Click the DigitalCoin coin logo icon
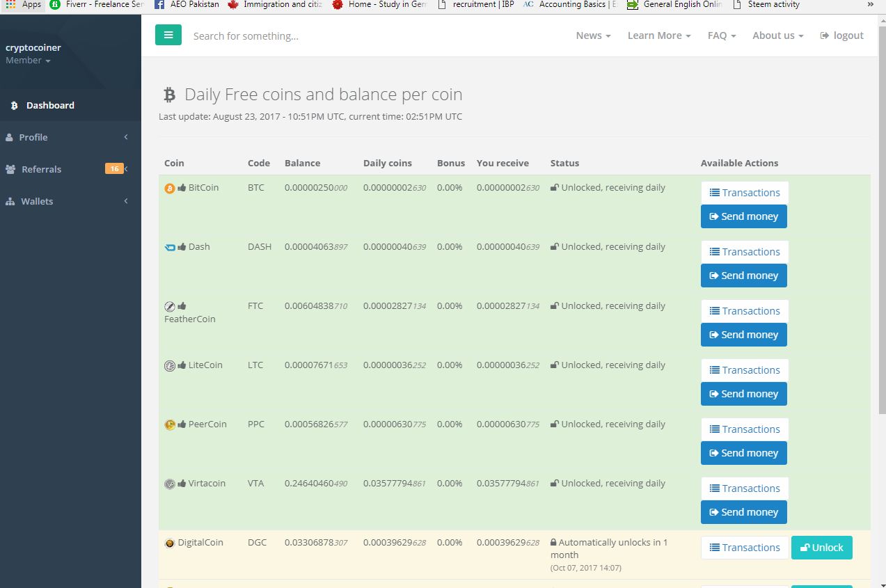 170,543
